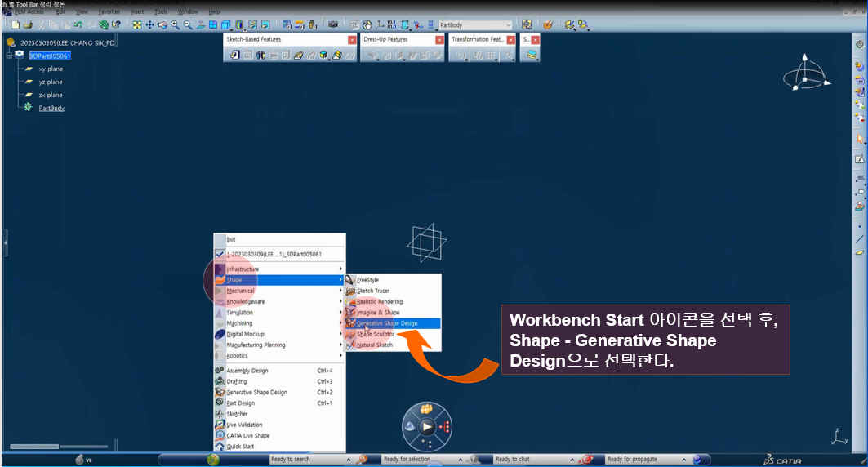
Task: Click the compass at top right of viewport
Action: 807,74
